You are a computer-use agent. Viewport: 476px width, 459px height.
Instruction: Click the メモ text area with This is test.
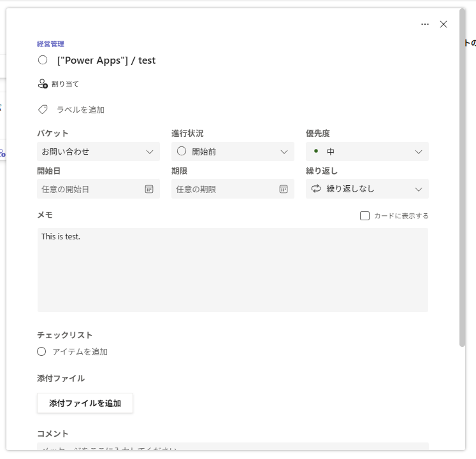[233, 270]
